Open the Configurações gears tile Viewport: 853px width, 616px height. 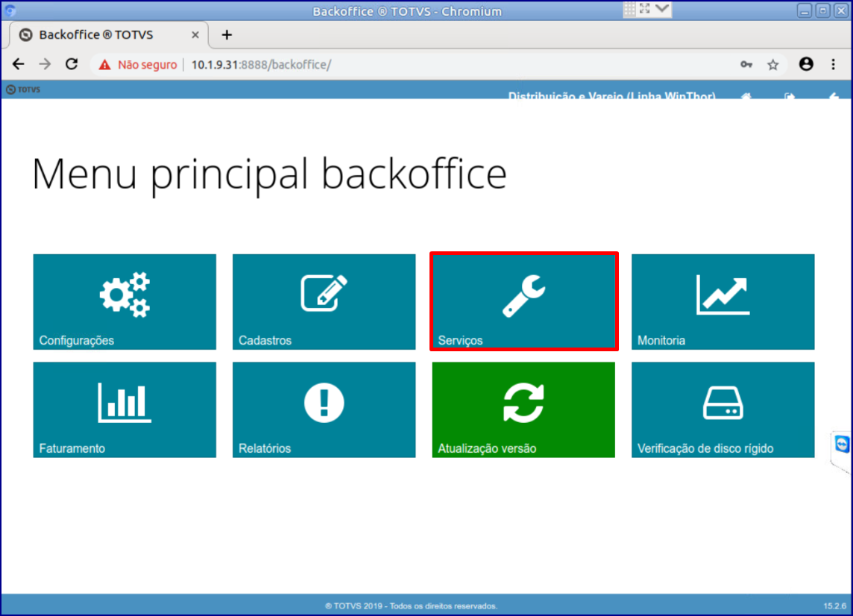[125, 302]
